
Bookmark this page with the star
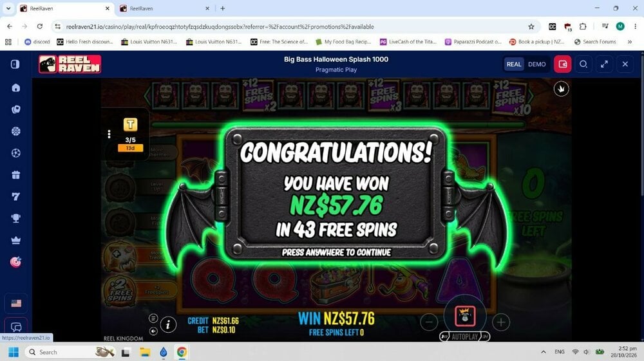(x=531, y=26)
